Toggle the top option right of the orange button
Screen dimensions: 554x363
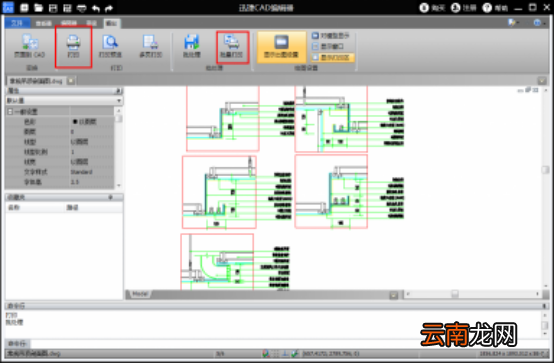(x=331, y=36)
